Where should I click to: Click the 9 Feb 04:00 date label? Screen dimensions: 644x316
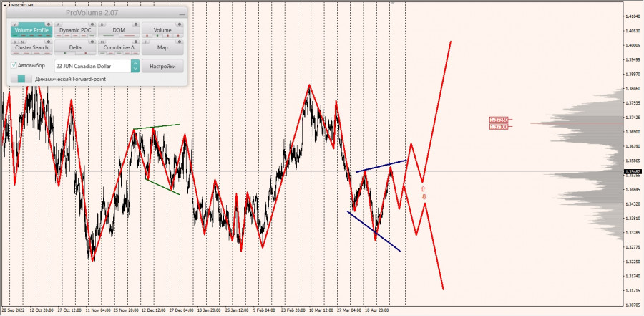click(265, 310)
